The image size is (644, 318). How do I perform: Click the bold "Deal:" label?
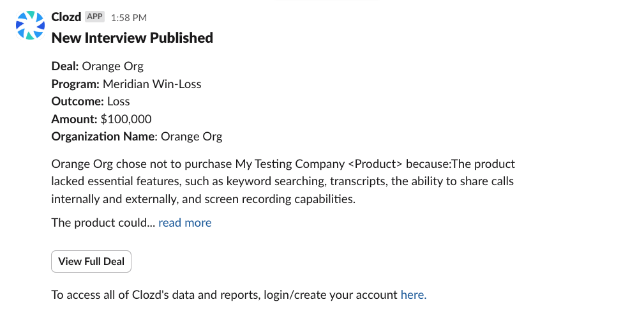coord(65,66)
